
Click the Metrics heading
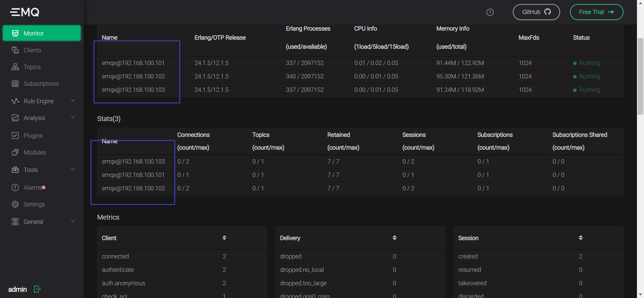108,217
